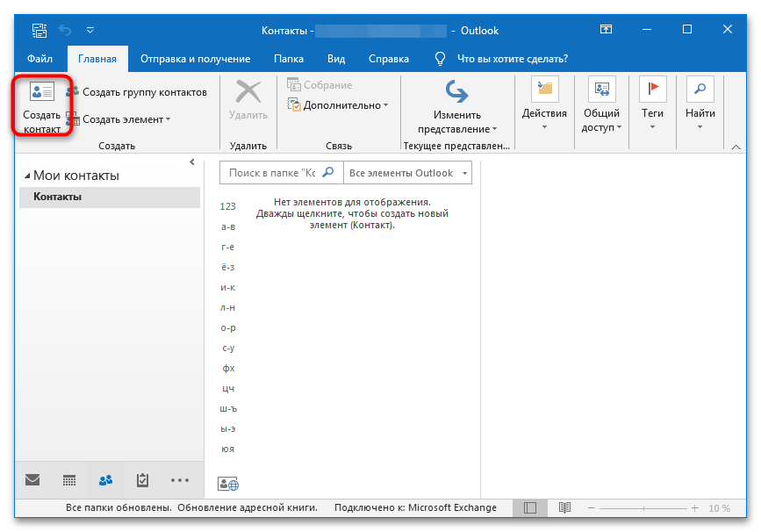Click the contact card language icon below the index
Screen dimensions: 761x532
click(228, 484)
